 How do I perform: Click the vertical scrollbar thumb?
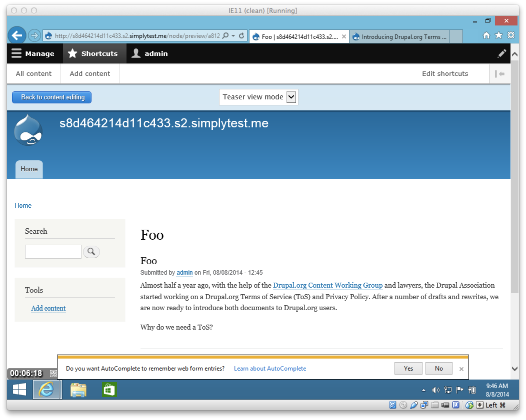(515, 176)
